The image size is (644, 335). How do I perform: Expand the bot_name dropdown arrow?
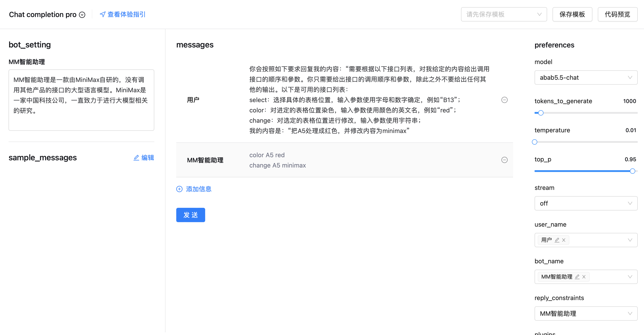pos(630,277)
